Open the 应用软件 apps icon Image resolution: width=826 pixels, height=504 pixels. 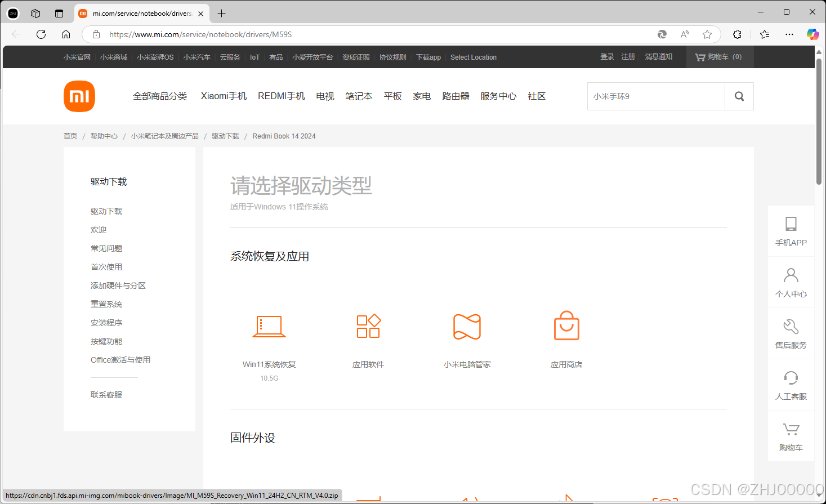pyautogui.click(x=368, y=326)
